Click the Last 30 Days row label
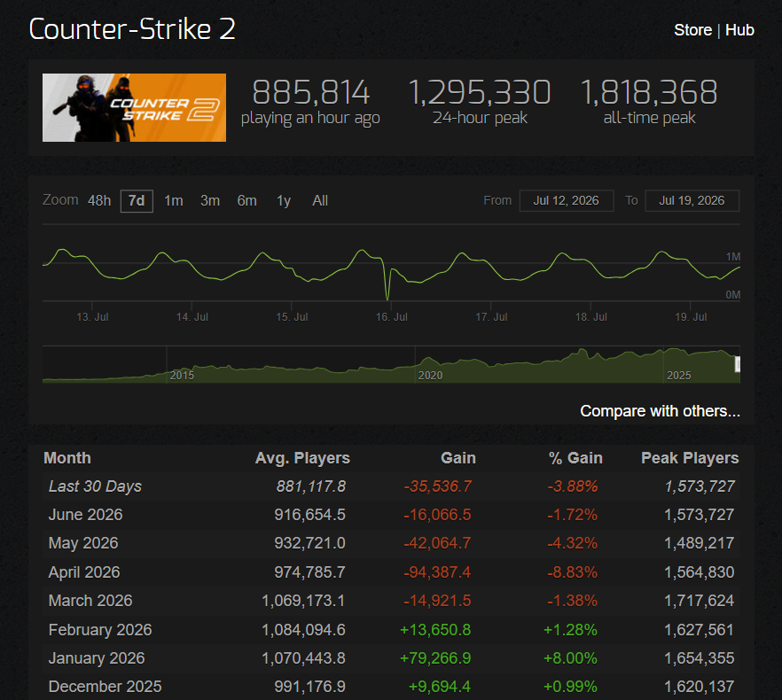 pyautogui.click(x=95, y=486)
